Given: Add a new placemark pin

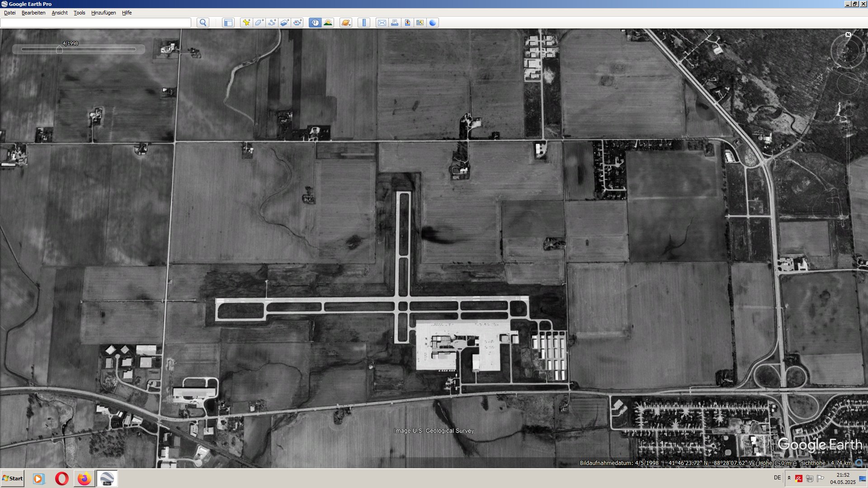Looking at the screenshot, I should click(246, 23).
